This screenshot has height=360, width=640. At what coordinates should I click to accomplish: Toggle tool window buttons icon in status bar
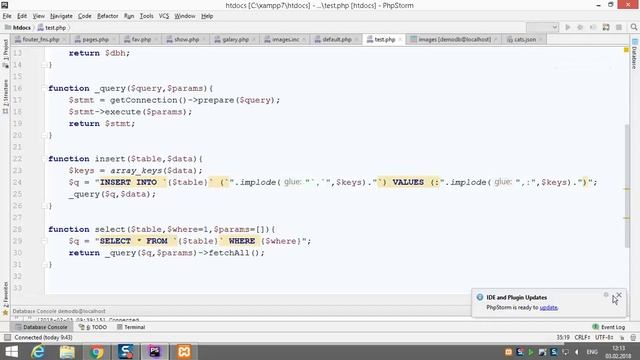click(7, 338)
